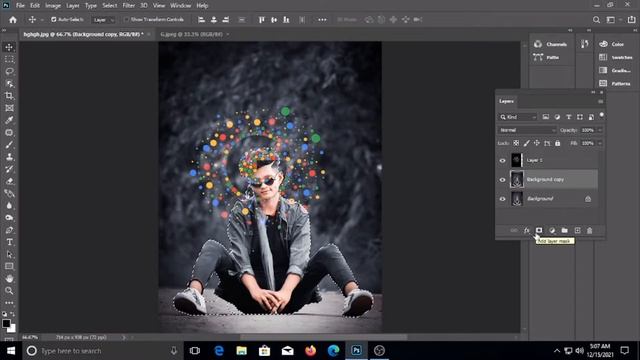
Task: Select the Pen tool
Action: 9,230
